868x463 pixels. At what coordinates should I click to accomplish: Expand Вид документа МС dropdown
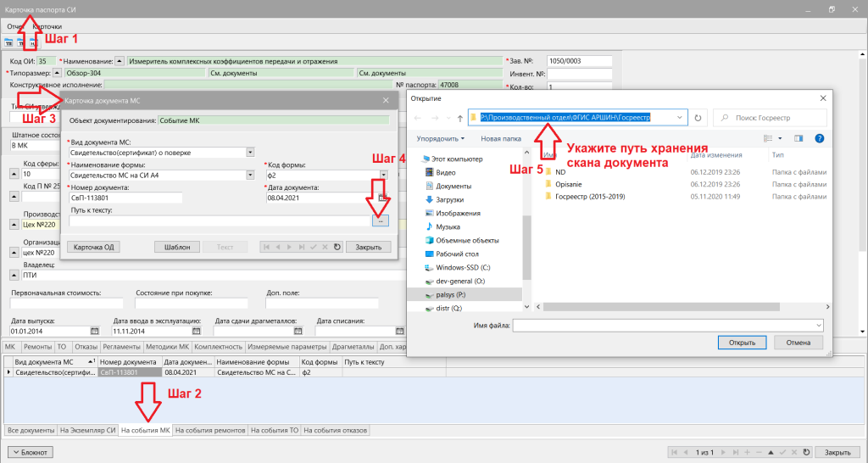tap(250, 153)
